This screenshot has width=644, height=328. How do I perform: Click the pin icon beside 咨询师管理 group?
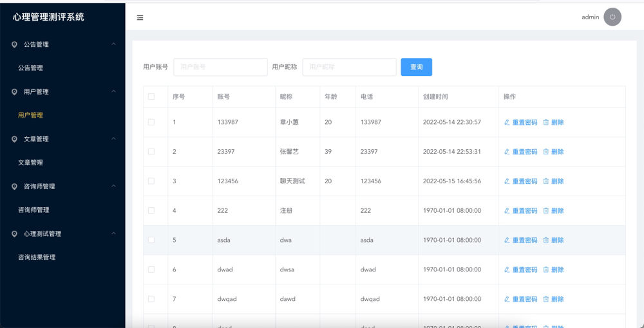coord(14,187)
